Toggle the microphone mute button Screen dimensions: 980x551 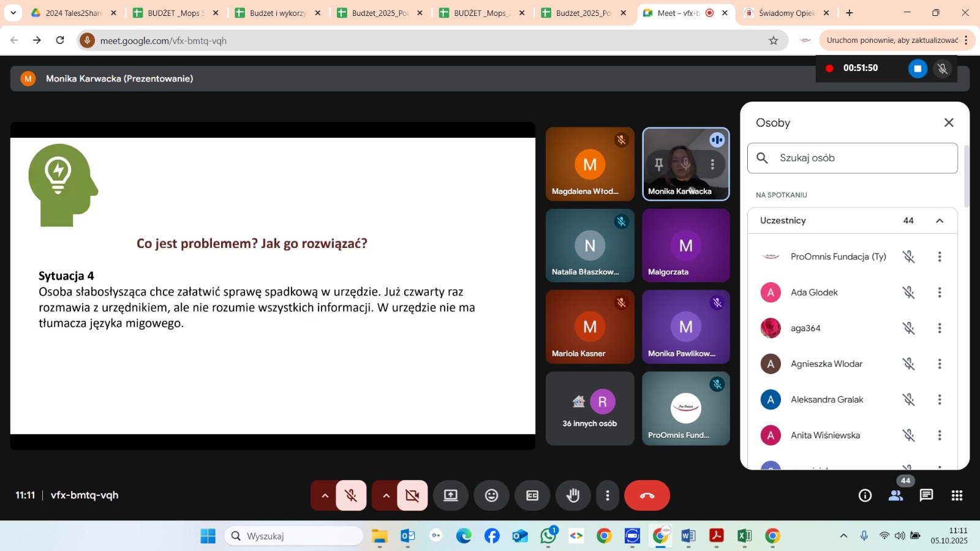pos(351,495)
